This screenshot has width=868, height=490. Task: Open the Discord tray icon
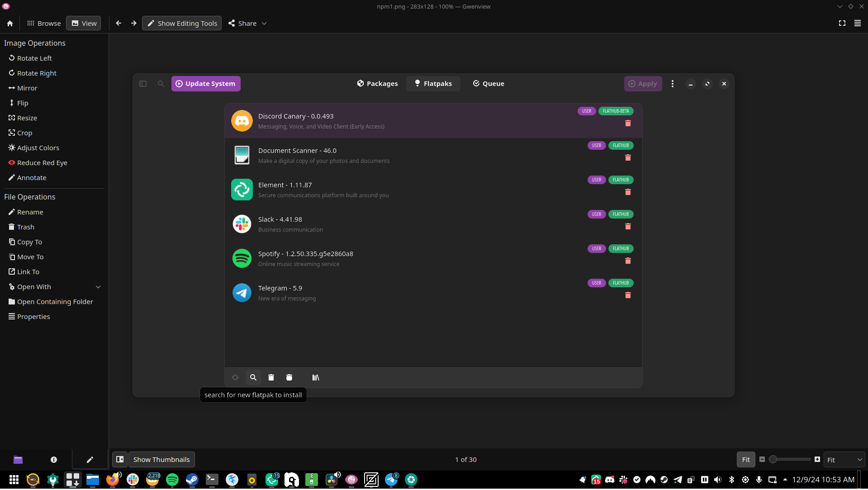pos(610,480)
